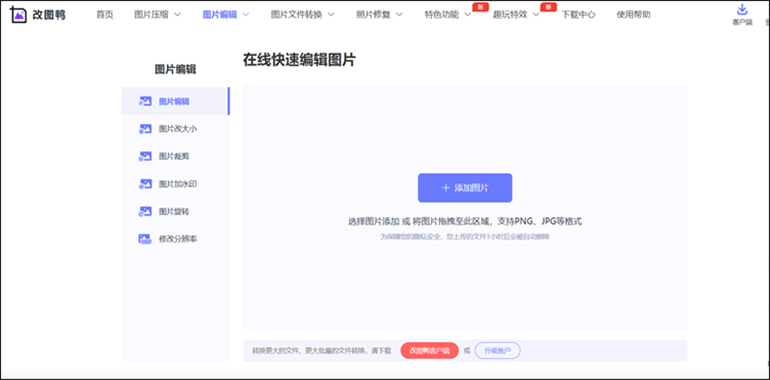Click the 客户端 download icon
The width and height of the screenshot is (770, 380).
pos(742,10)
